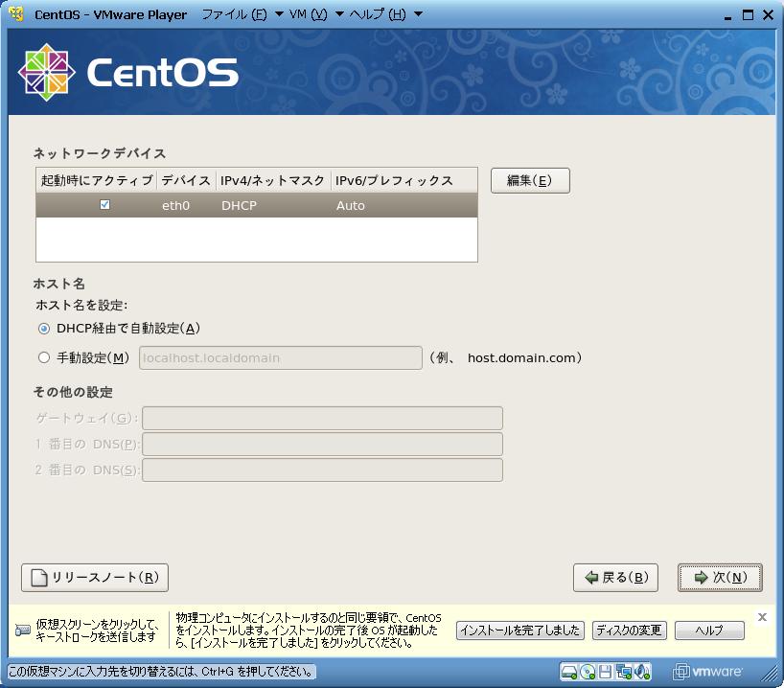
Task: Click 次(N) to proceed
Action: 720,578
